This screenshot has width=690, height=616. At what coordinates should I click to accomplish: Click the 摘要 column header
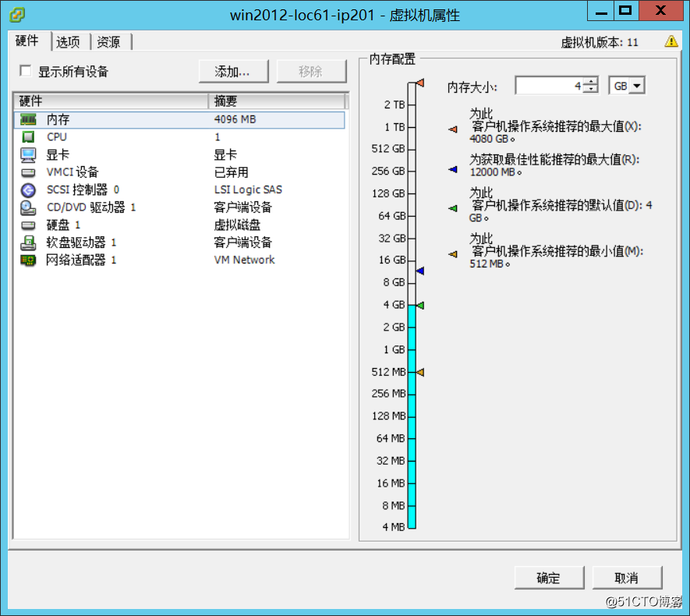(277, 101)
